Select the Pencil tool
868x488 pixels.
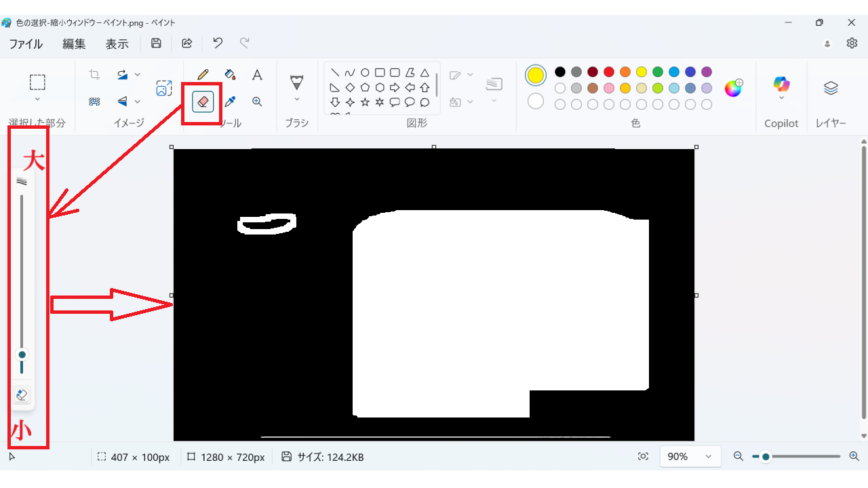pos(203,75)
